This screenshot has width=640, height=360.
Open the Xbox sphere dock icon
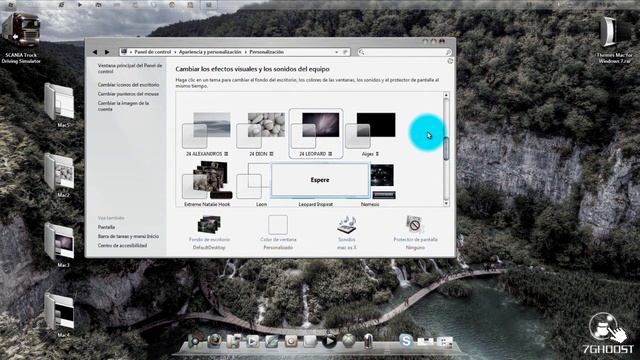[x=348, y=341]
